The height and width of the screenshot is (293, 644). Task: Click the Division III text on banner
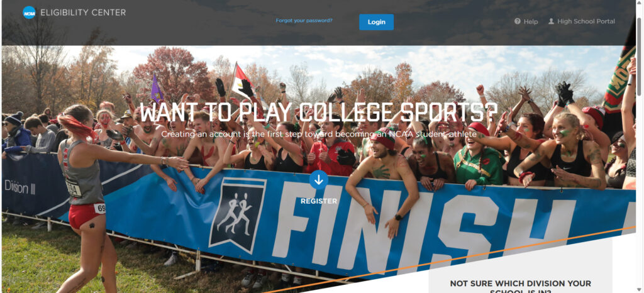20,187
